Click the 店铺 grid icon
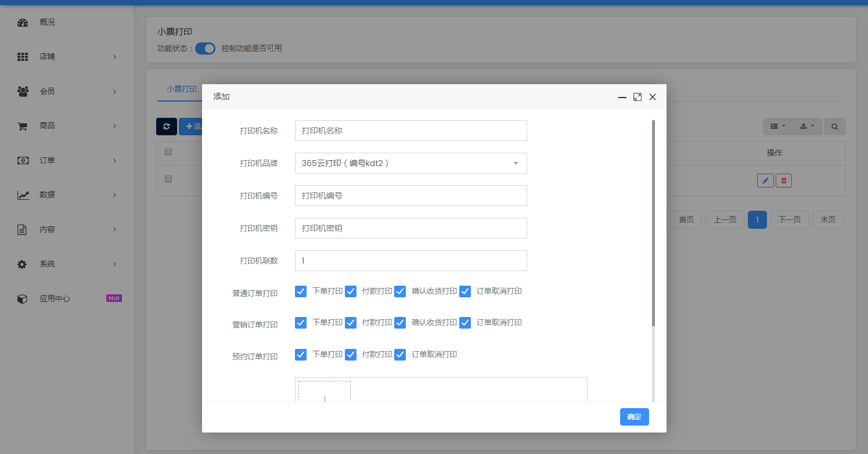This screenshot has width=868, height=454. (x=23, y=57)
